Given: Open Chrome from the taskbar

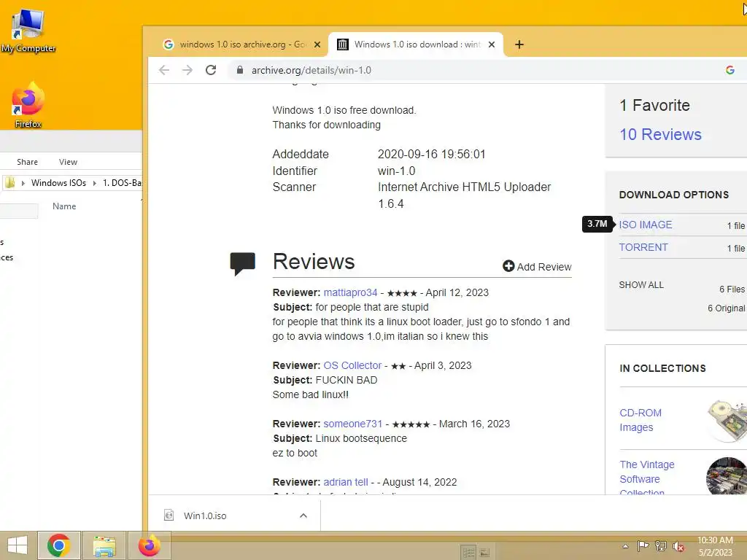Looking at the screenshot, I should coord(58,545).
